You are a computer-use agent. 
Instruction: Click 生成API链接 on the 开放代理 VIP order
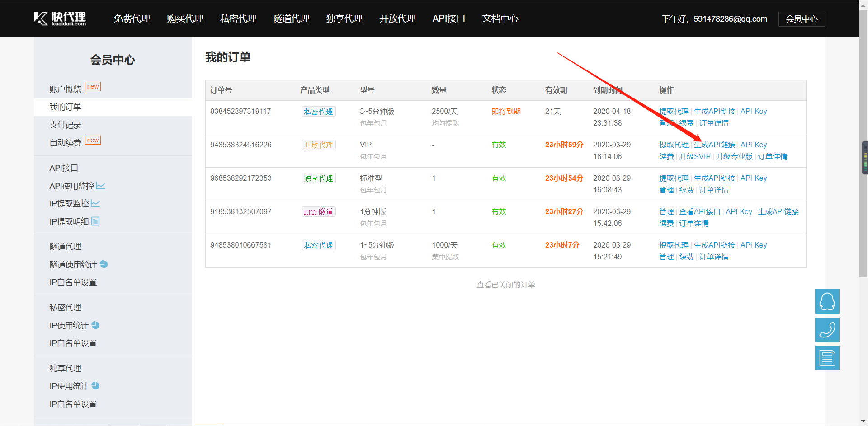click(x=714, y=145)
